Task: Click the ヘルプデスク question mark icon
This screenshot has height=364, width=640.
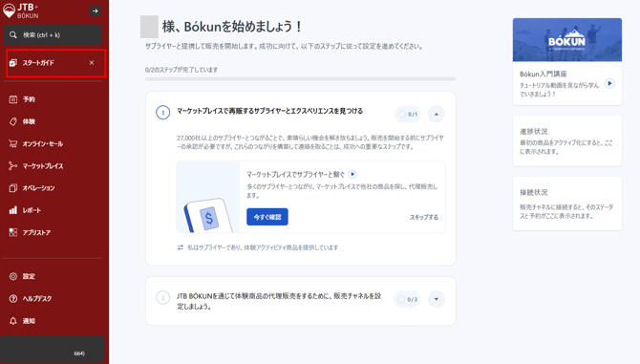Action: (13, 299)
